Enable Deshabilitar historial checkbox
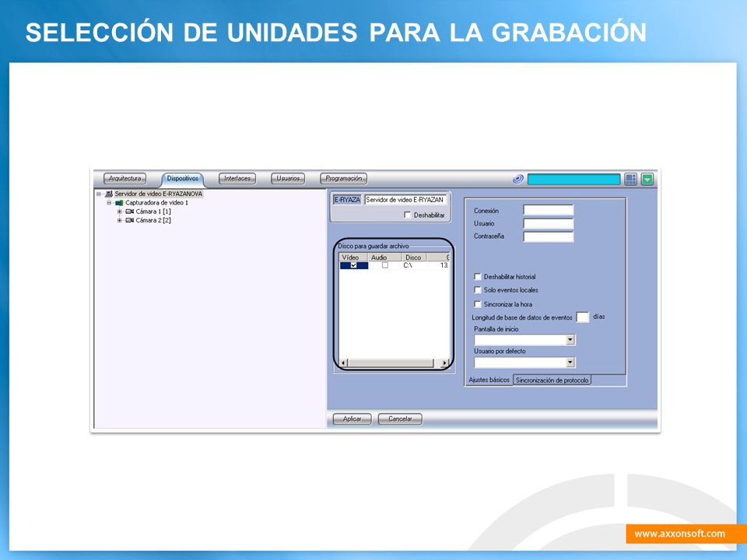 pyautogui.click(x=478, y=277)
